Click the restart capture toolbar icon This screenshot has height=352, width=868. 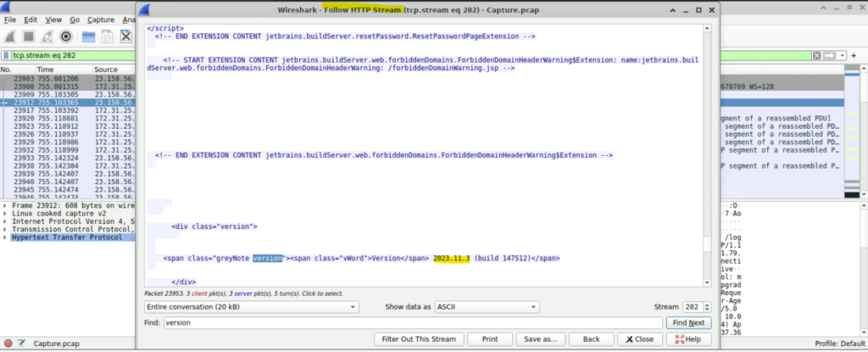pos(48,36)
